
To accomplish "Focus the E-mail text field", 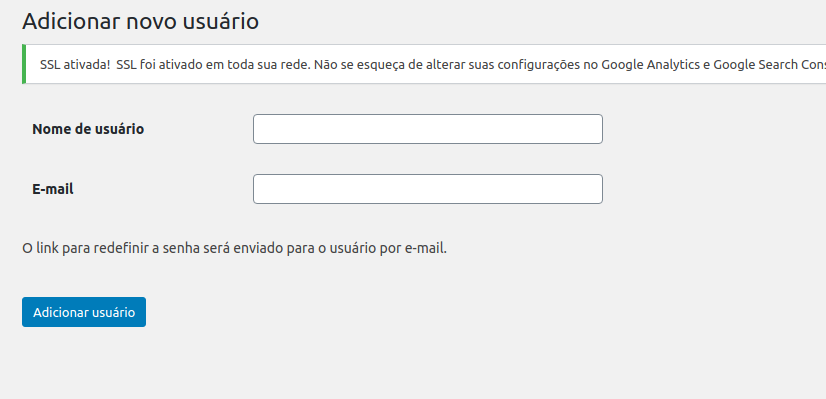I will [x=428, y=189].
